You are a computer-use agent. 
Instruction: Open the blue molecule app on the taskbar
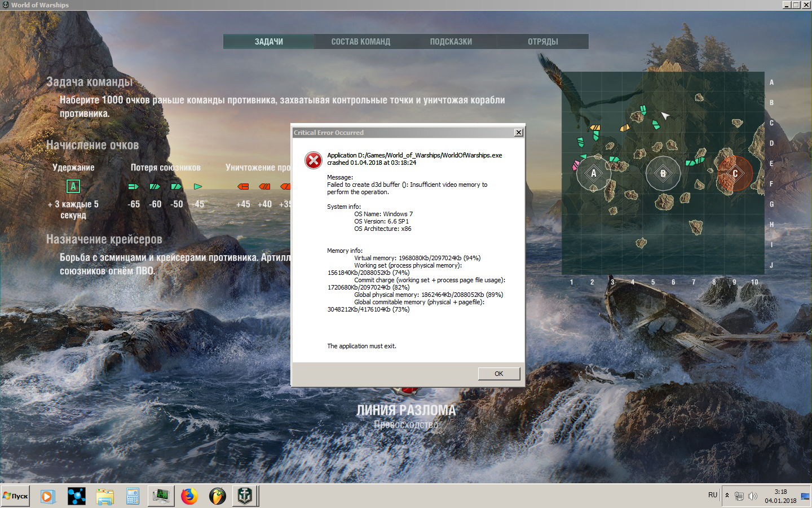pos(77,496)
